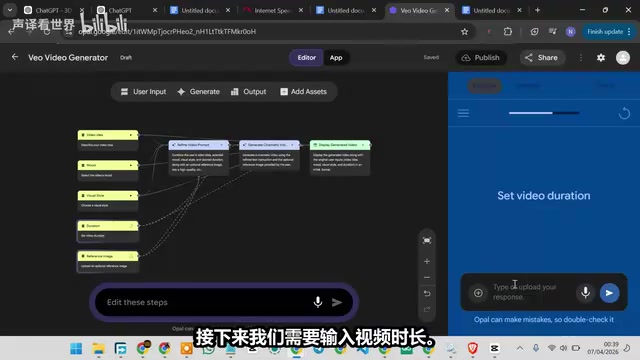The image size is (640, 360).
Task: Open the user account avatar
Action: click(623, 58)
